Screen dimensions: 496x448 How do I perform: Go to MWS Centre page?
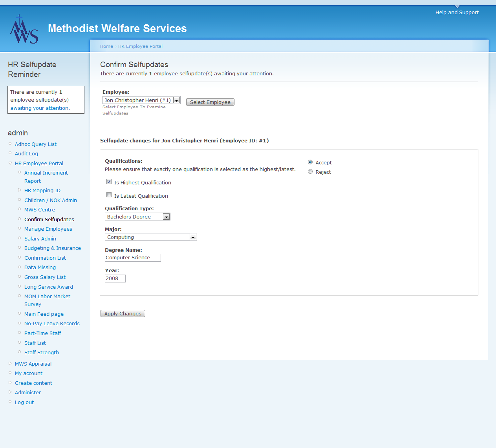(x=40, y=209)
